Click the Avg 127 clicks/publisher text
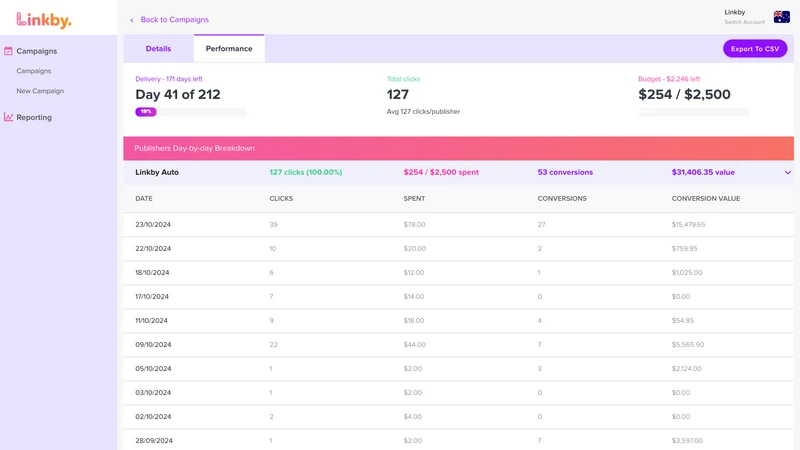This screenshot has height=450, width=800. tap(423, 111)
